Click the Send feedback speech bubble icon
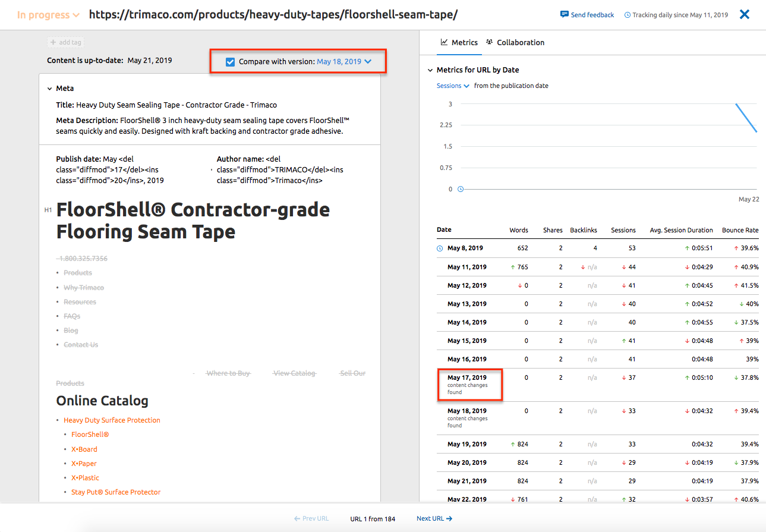The image size is (766, 532). coord(564,14)
